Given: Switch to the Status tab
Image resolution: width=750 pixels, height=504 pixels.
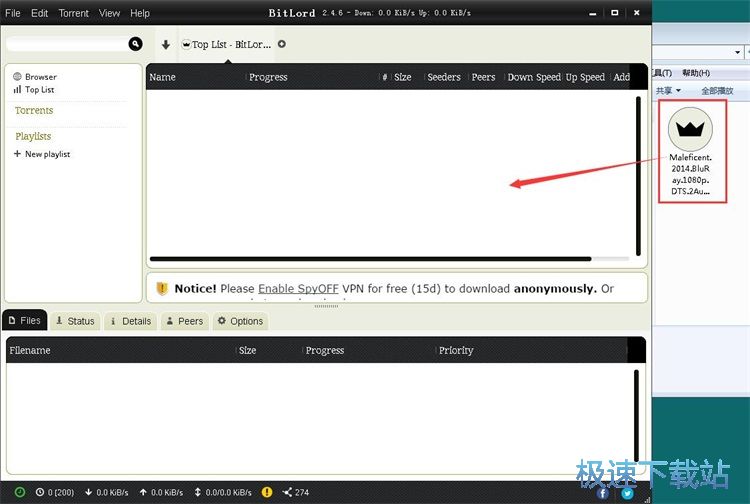Looking at the screenshot, I should (75, 321).
